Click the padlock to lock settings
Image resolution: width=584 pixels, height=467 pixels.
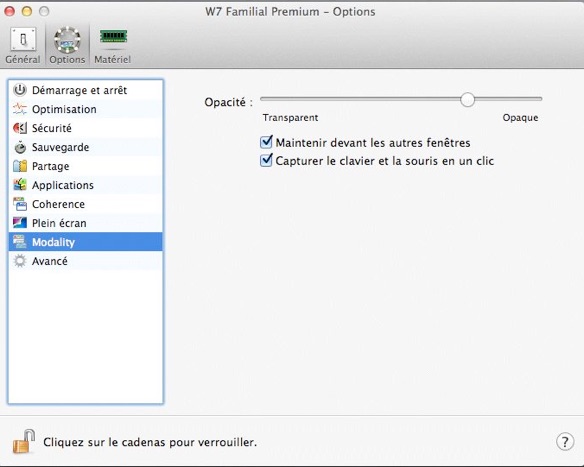[x=24, y=441]
